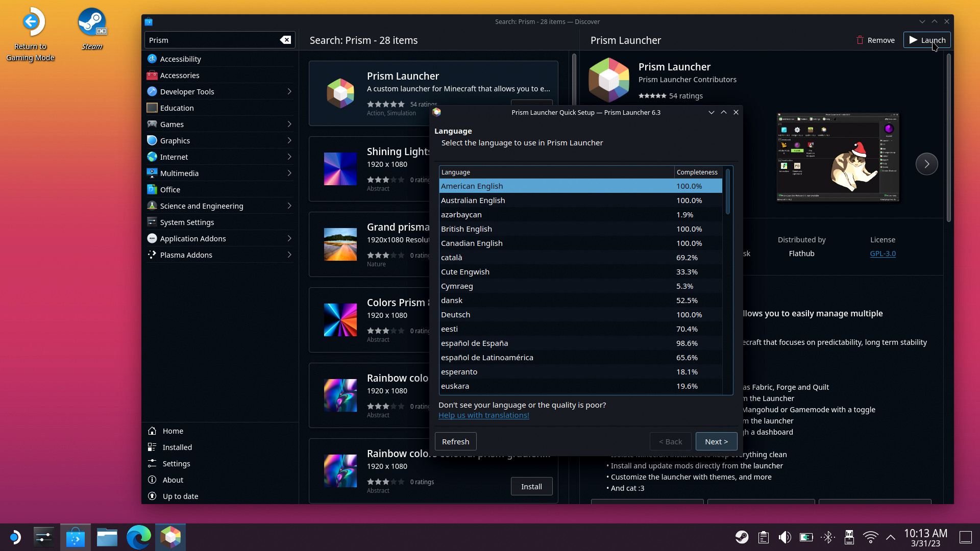Click Next to proceed past language selection
The width and height of the screenshot is (980, 551).
tap(716, 441)
